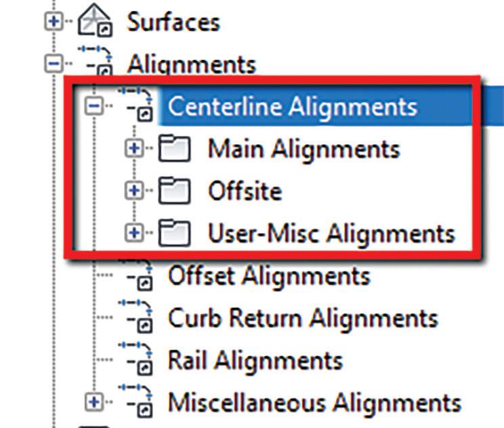504x428 pixels.
Task: Click the Main Alignments folder icon
Action: click(x=174, y=148)
